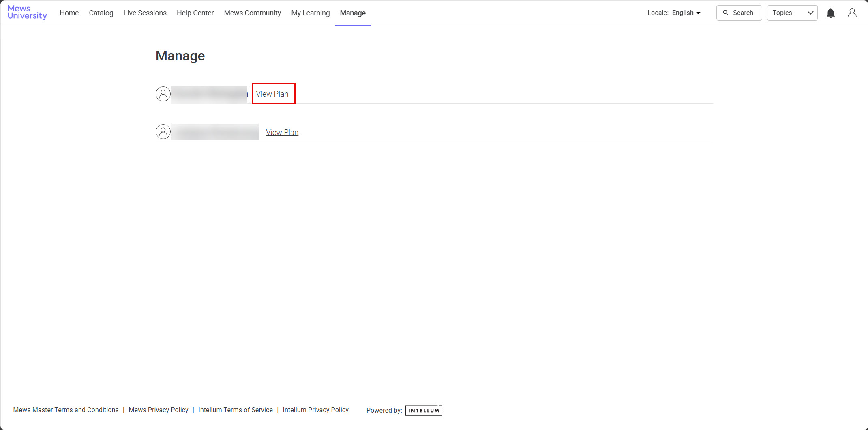
Task: Open the notifications bell
Action: click(831, 13)
